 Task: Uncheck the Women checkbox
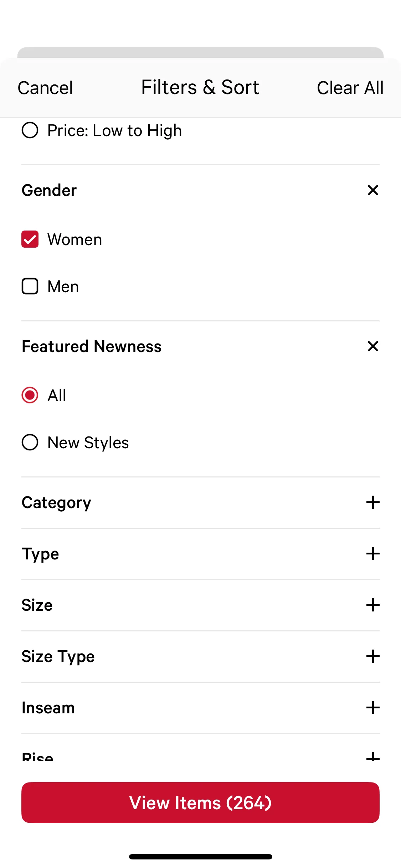point(30,239)
